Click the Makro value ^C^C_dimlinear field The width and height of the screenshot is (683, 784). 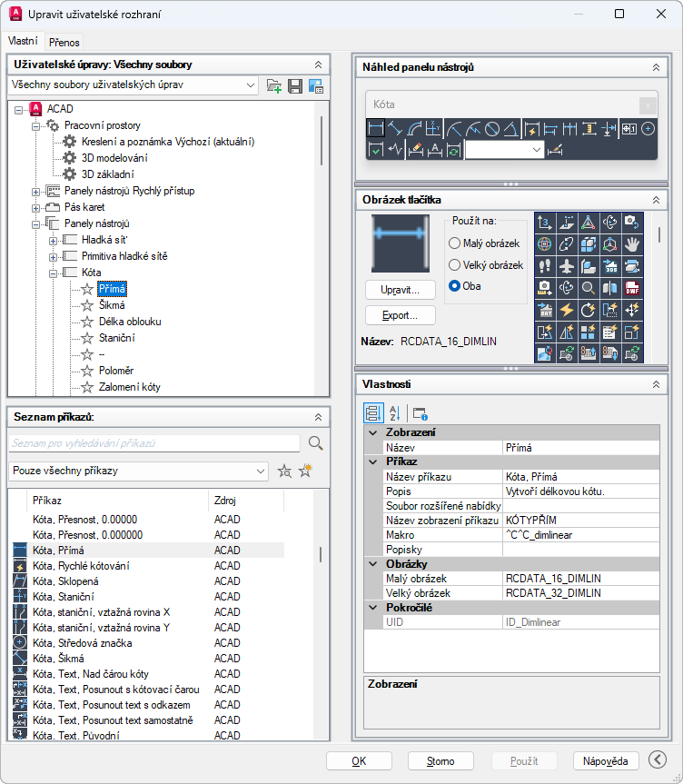(581, 535)
